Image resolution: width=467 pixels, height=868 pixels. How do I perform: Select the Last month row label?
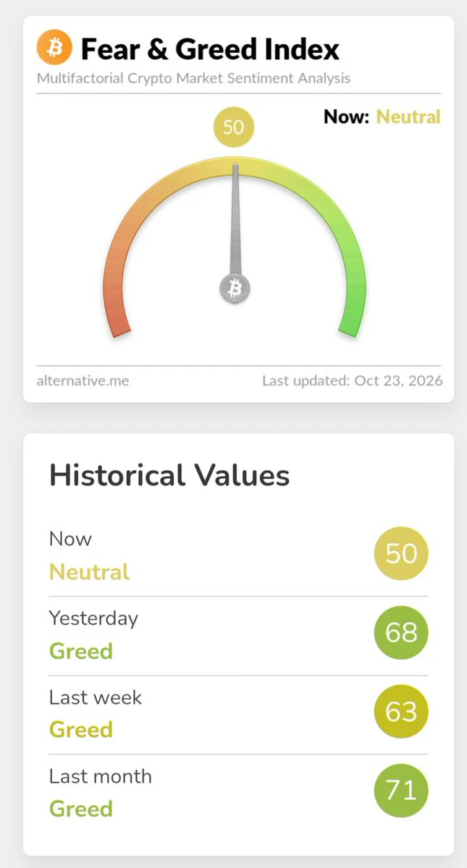pyautogui.click(x=101, y=776)
